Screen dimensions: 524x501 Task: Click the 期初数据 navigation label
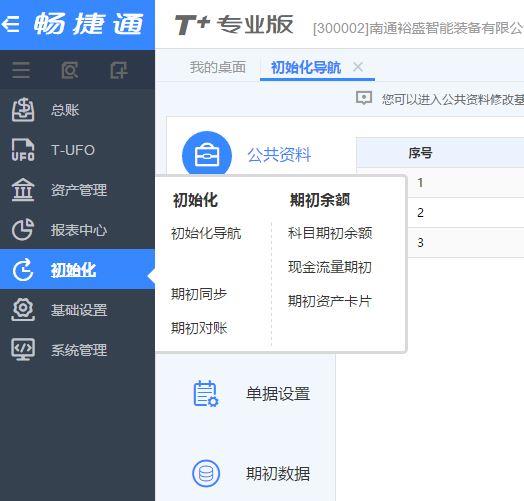pos(278,473)
